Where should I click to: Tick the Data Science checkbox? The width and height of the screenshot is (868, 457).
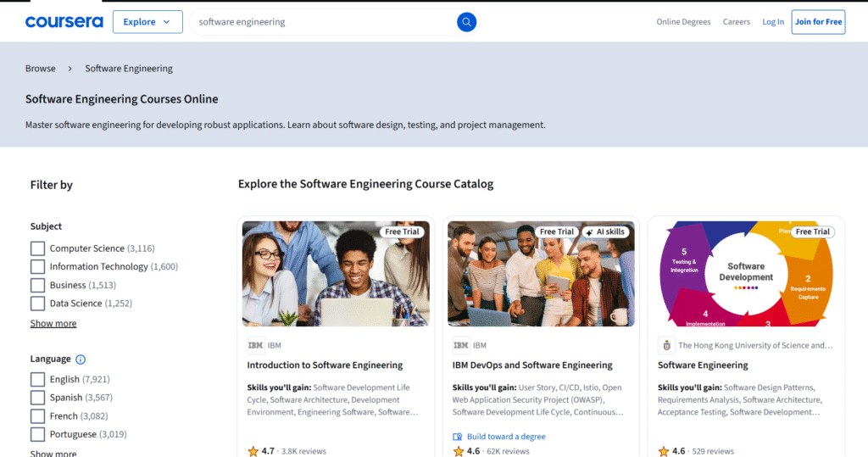[37, 304]
